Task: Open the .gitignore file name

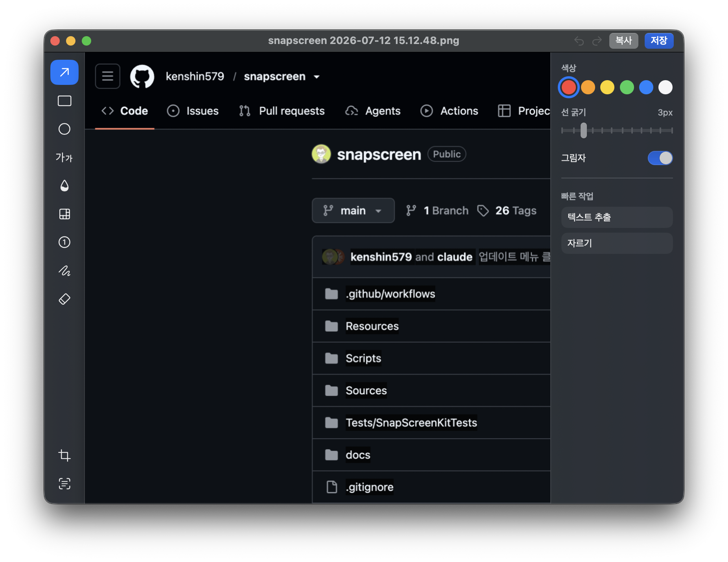Action: click(369, 487)
